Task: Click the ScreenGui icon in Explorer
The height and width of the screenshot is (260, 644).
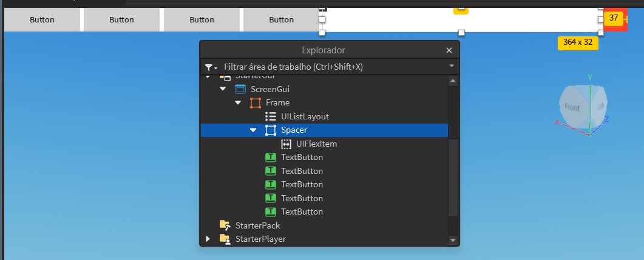Action: tap(240, 89)
